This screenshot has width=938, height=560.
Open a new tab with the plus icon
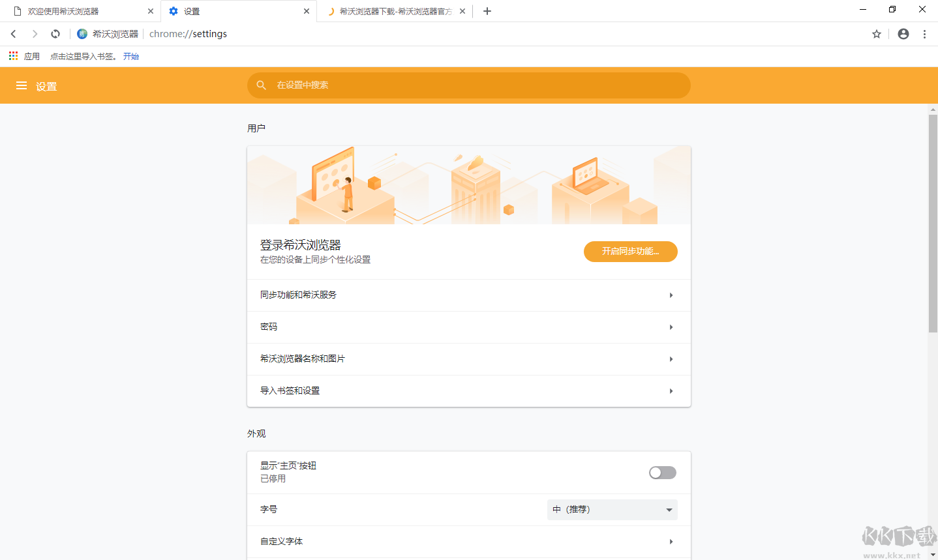[x=487, y=10]
